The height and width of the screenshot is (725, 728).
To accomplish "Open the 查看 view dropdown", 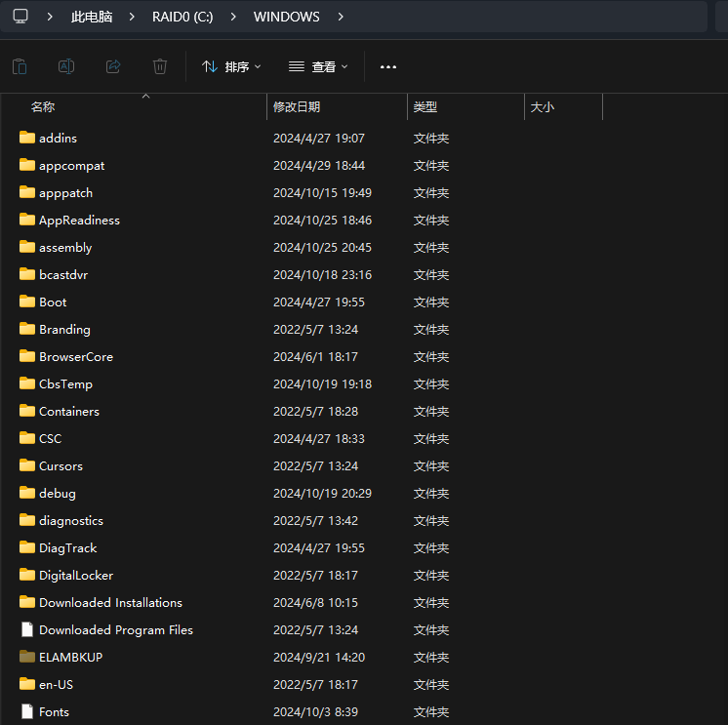I will pos(318,66).
